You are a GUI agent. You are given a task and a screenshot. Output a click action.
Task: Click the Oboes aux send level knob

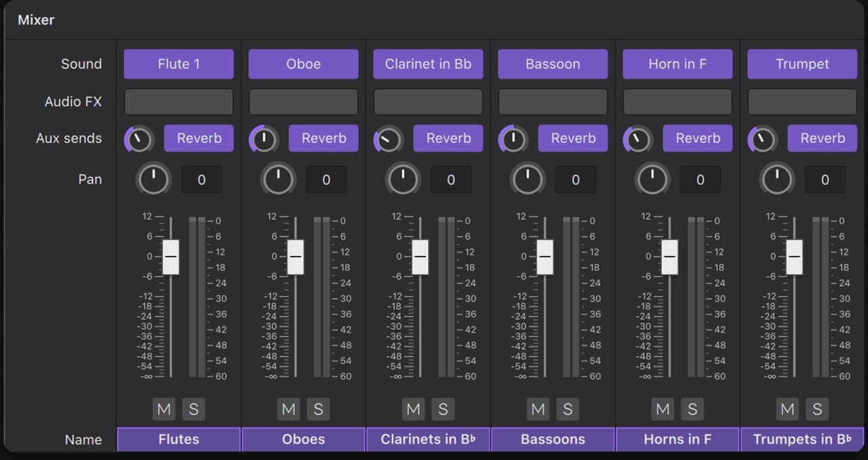(264, 140)
